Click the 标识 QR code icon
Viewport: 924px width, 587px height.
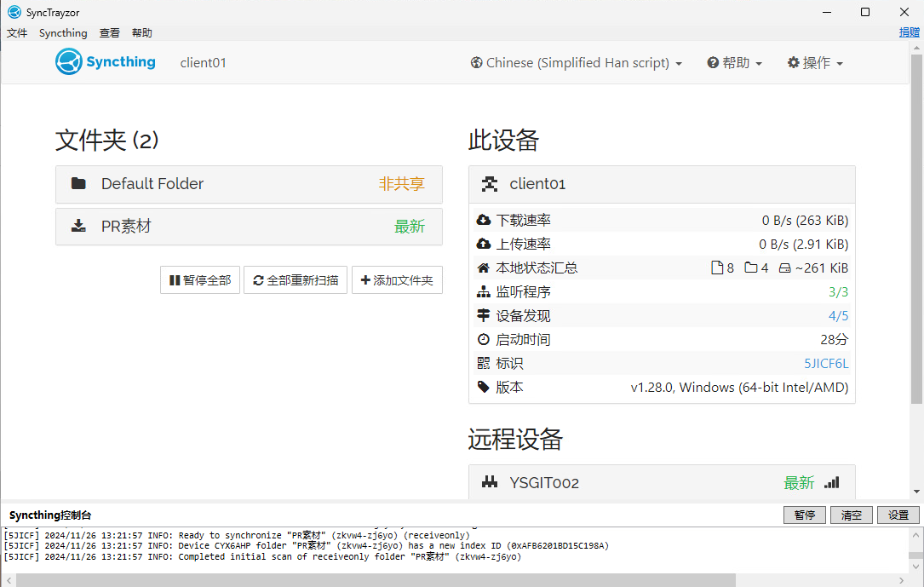(483, 363)
